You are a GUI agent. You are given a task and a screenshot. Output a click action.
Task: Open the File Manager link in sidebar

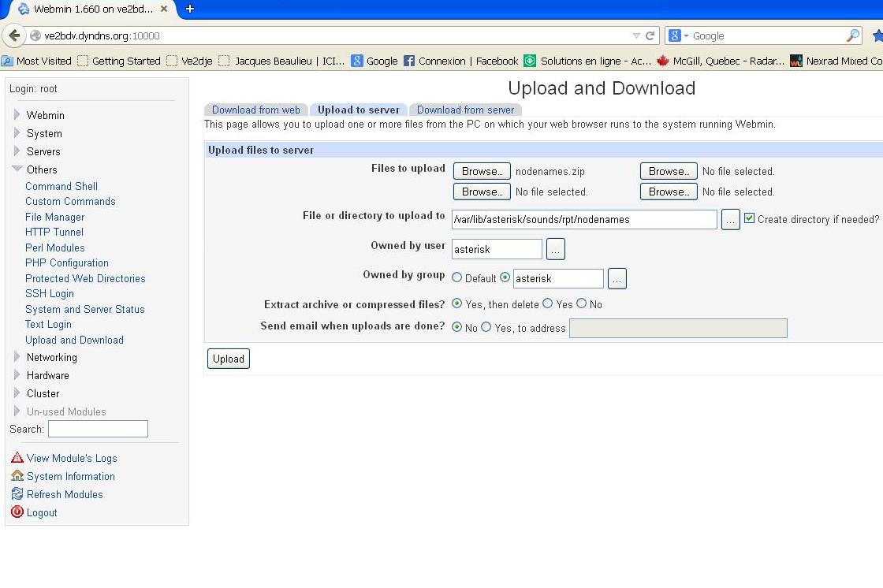(54, 217)
